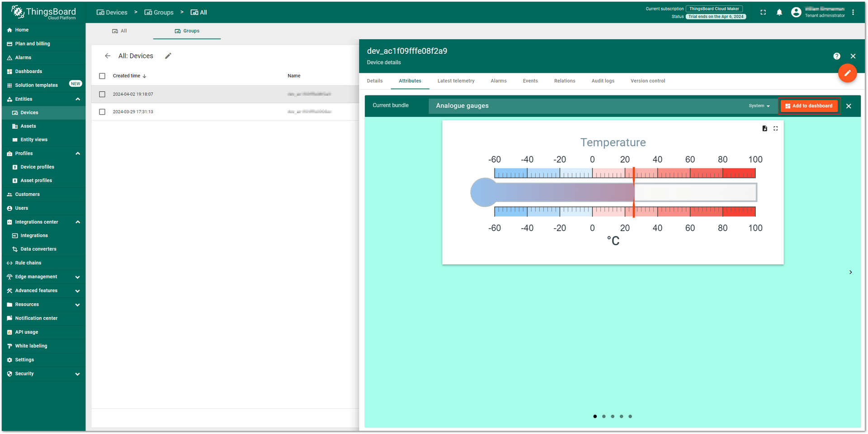Open the Version control tab
This screenshot has height=434, width=868.
click(x=648, y=81)
